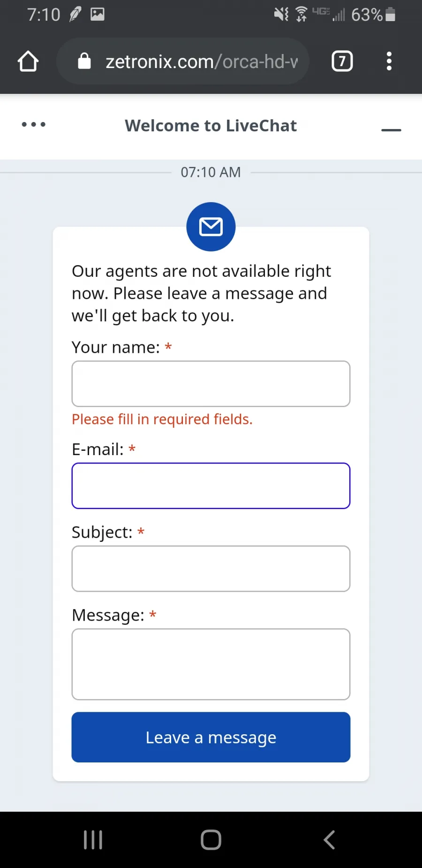
Task: Tap the zetronix.com address bar URL
Action: click(x=202, y=61)
